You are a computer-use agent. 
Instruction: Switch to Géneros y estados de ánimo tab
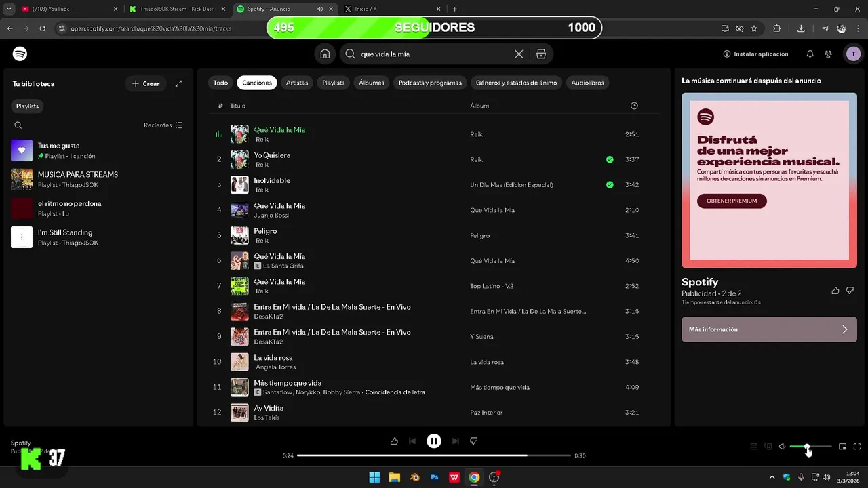[516, 83]
